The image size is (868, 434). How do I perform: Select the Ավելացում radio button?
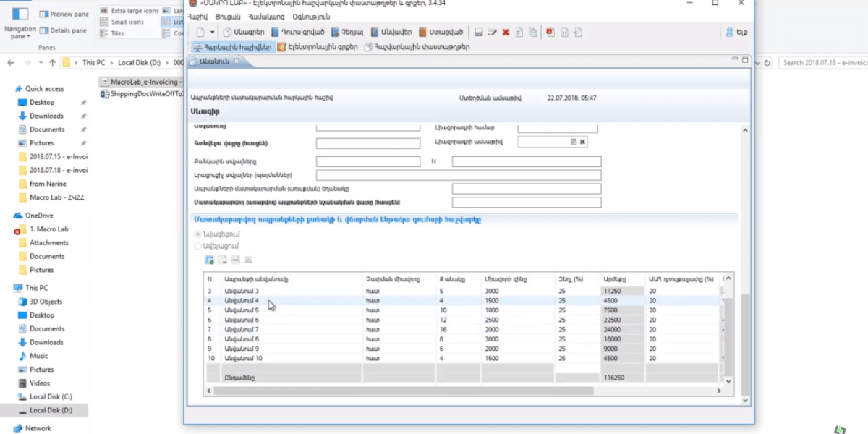coord(198,246)
